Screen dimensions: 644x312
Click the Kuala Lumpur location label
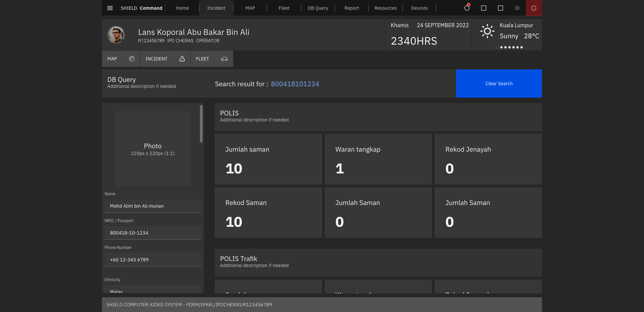pos(516,25)
